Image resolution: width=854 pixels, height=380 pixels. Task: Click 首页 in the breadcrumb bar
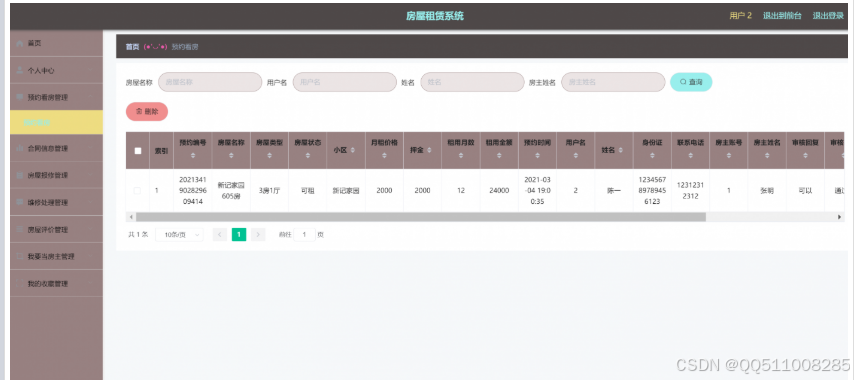132,47
